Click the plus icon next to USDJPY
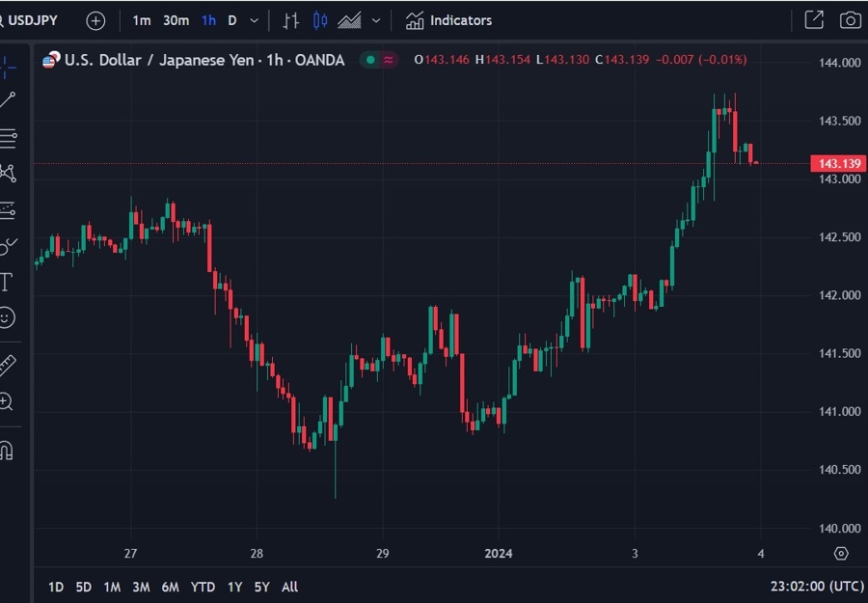 94,20
